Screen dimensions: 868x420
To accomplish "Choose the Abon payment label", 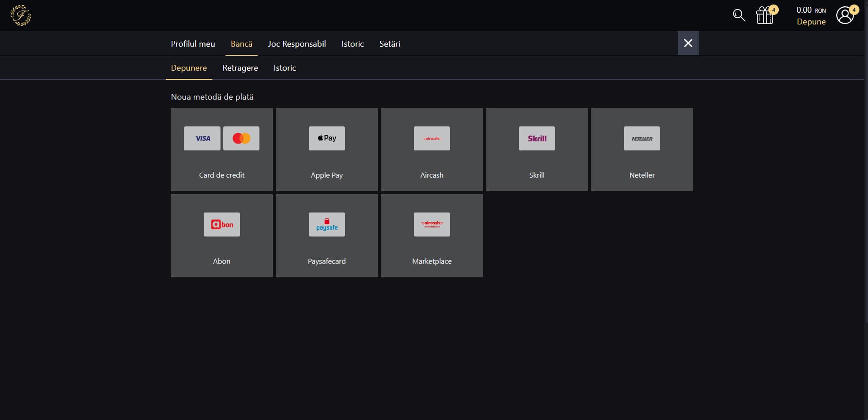I will [x=222, y=261].
